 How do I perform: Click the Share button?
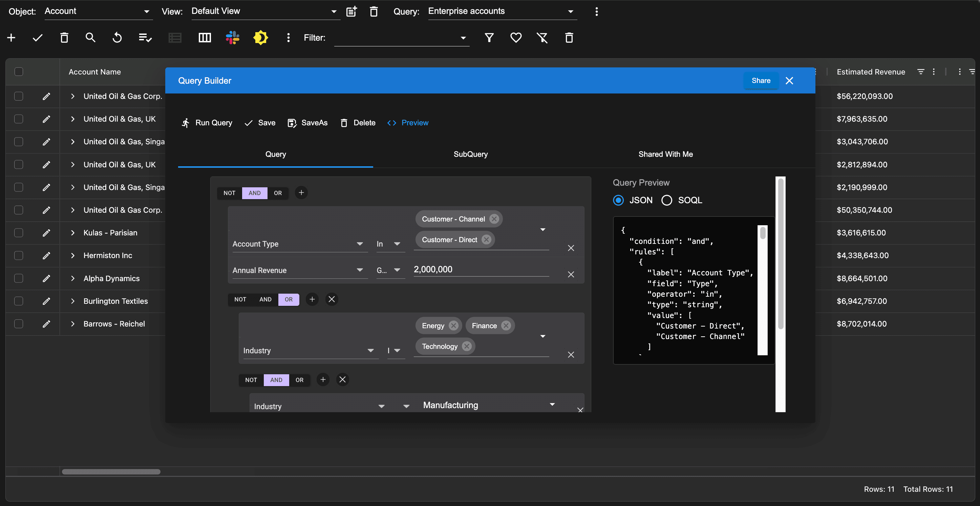tap(761, 81)
